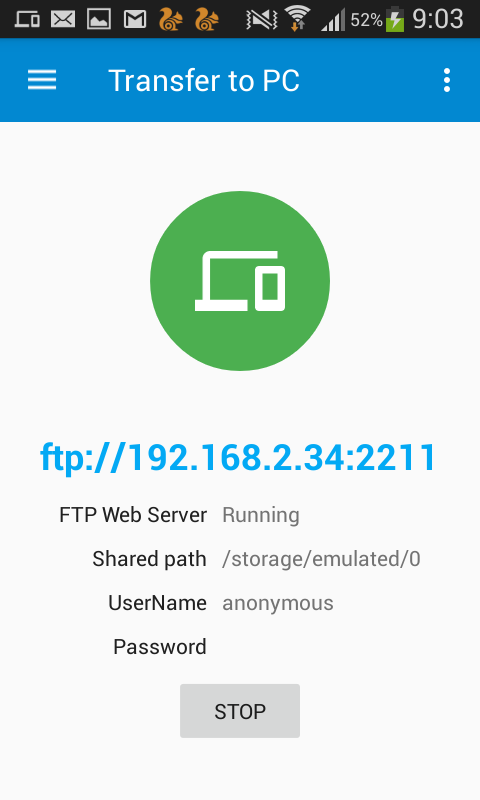480x800 pixels.
Task: Tap the 9:03 clock in status bar
Action: pos(438,19)
